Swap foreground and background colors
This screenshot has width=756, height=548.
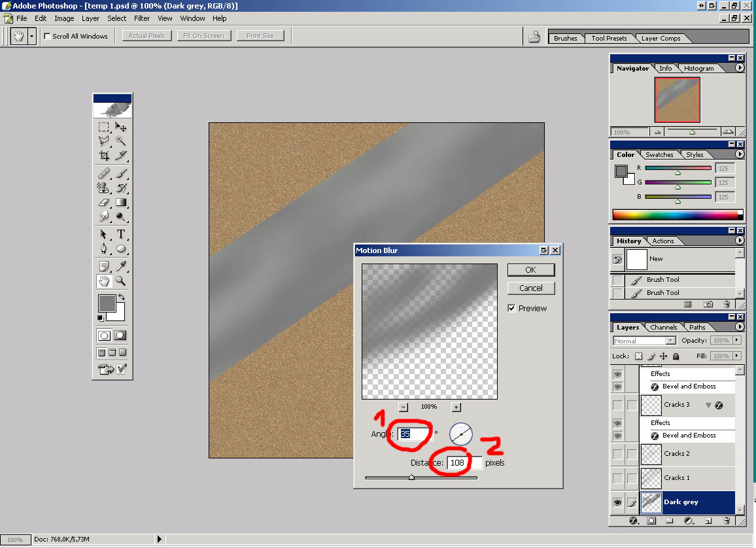[121, 298]
